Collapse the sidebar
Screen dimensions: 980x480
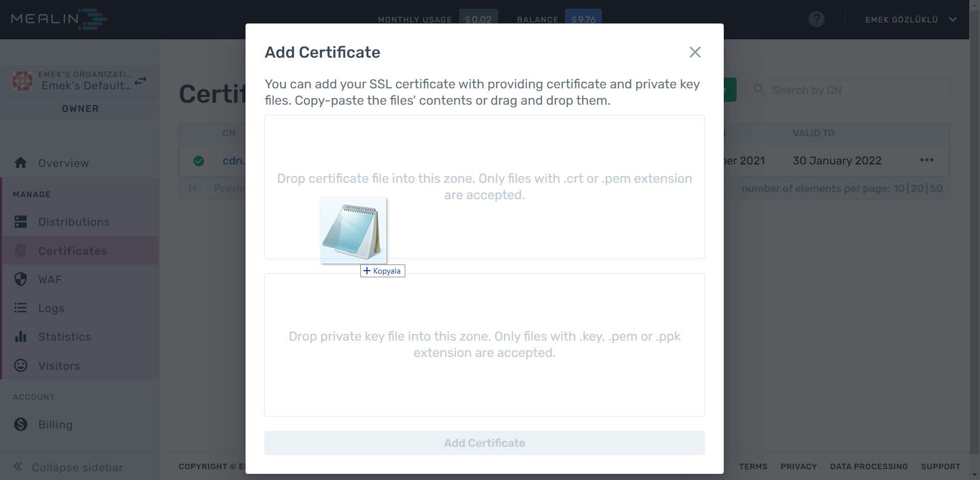[x=68, y=467]
